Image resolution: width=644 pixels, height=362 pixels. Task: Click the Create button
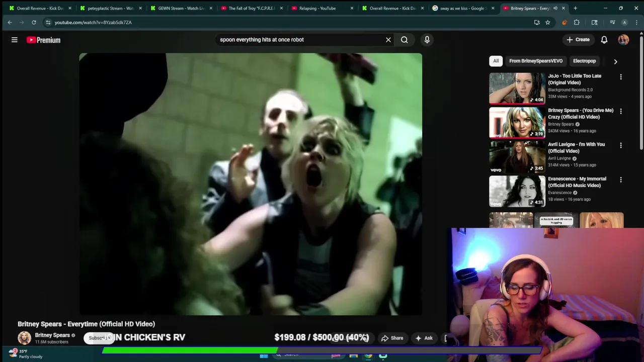tap(578, 40)
